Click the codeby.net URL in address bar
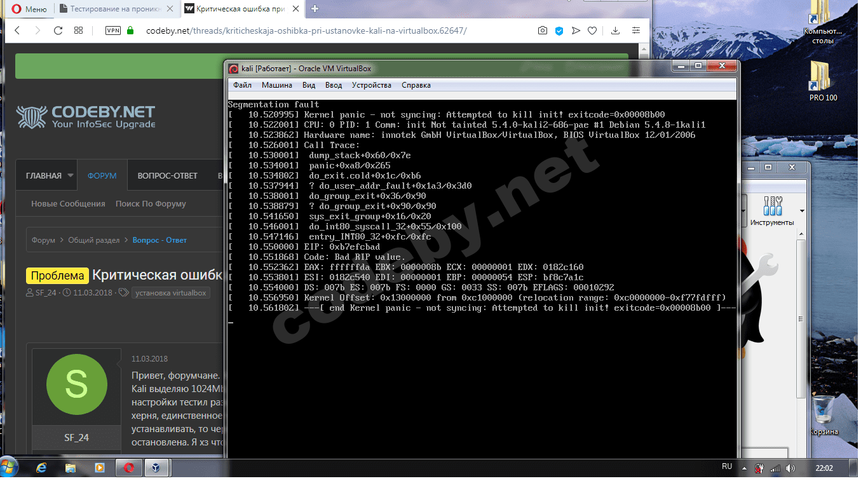This screenshot has width=868, height=488. [306, 30]
